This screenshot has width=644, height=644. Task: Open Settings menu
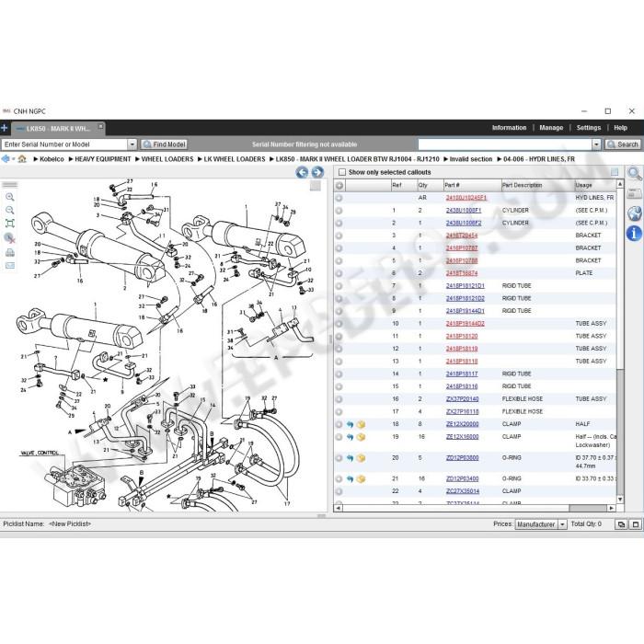pos(589,128)
